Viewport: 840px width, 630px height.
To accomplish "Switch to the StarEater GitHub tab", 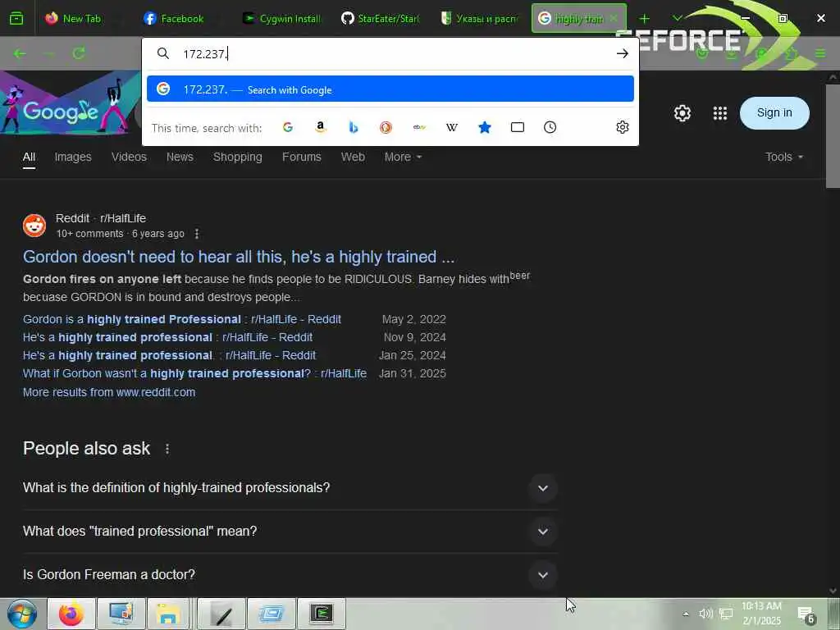I will (x=381, y=19).
